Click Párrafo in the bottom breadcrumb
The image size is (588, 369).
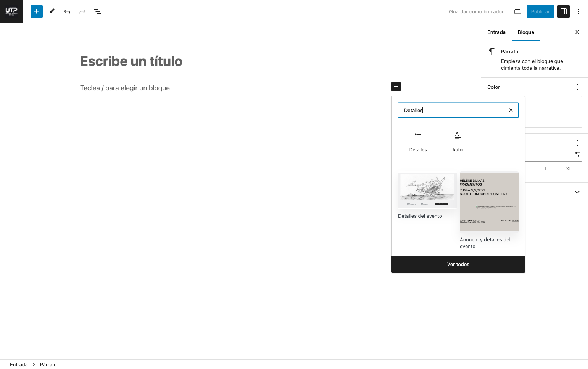[x=48, y=364]
